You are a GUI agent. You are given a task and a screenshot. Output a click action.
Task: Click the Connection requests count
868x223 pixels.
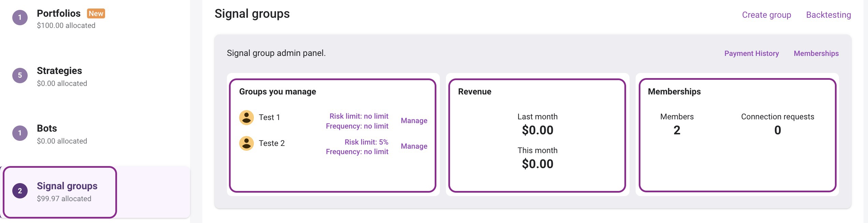pos(778,130)
